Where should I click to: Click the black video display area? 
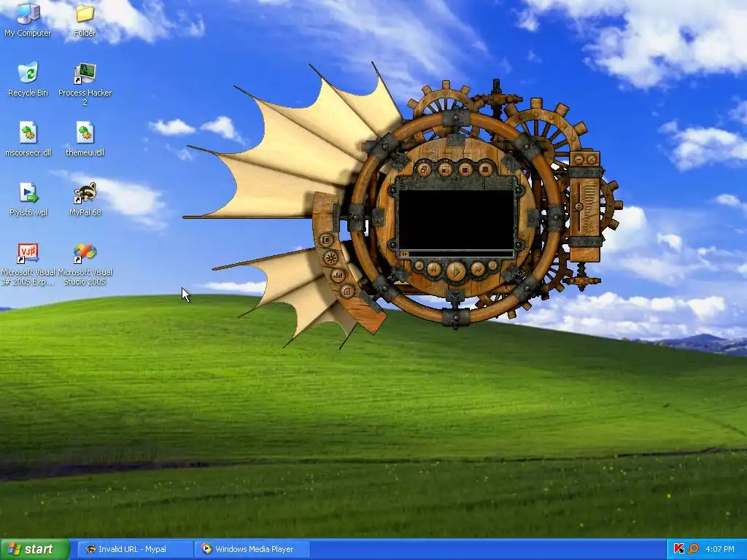point(457,220)
